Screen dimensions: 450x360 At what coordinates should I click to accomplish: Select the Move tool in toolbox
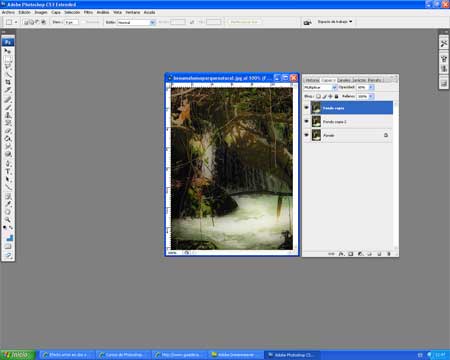coord(8,51)
